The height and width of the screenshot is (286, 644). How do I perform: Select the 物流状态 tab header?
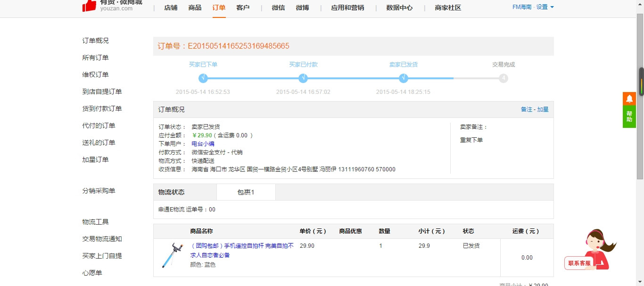171,192
